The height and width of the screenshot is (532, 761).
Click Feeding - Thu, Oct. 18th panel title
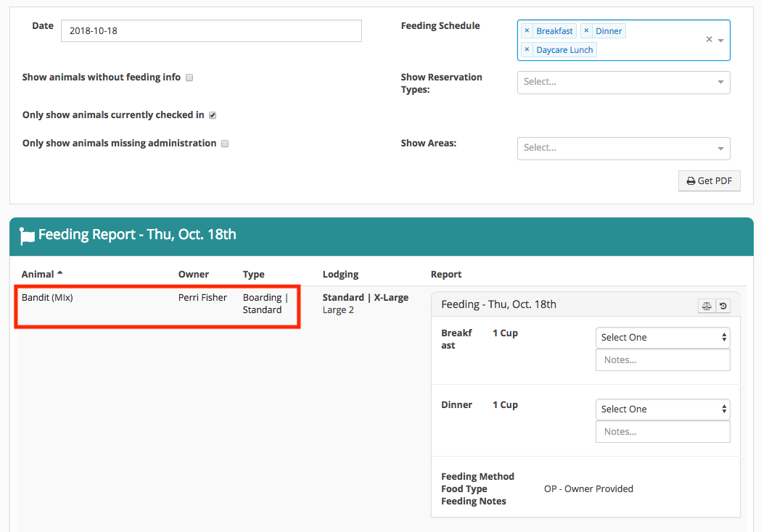pos(498,304)
